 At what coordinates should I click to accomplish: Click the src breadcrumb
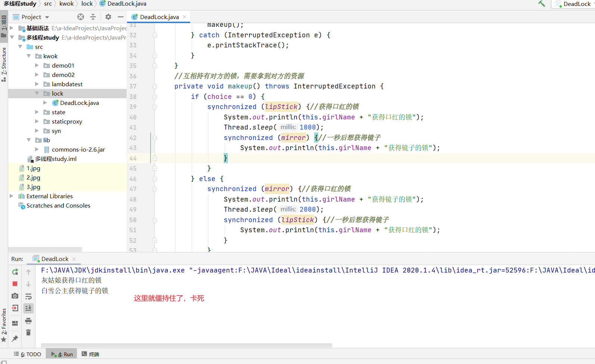(48, 4)
